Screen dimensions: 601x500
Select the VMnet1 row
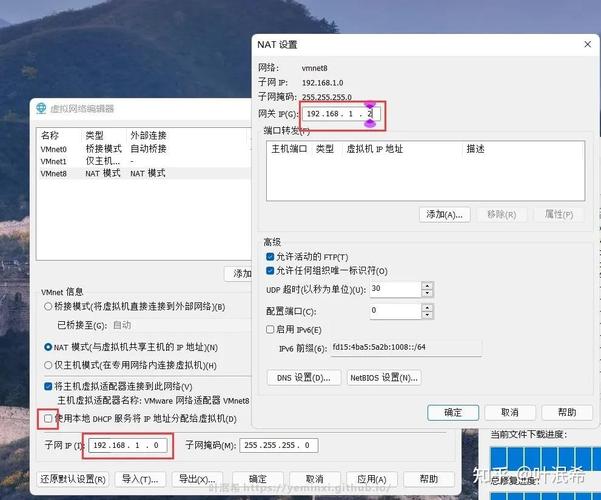[x=144, y=161]
